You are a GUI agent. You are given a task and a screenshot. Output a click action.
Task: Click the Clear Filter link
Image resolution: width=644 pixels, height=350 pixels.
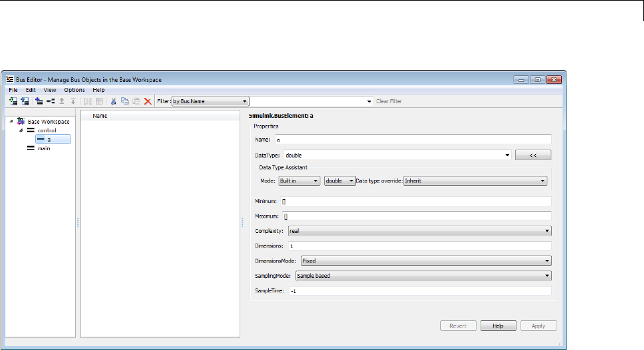point(389,101)
